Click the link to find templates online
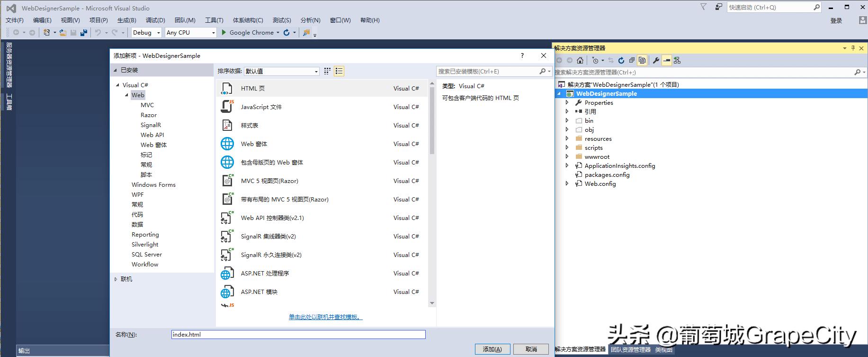This screenshot has width=868, height=357. coord(325,317)
